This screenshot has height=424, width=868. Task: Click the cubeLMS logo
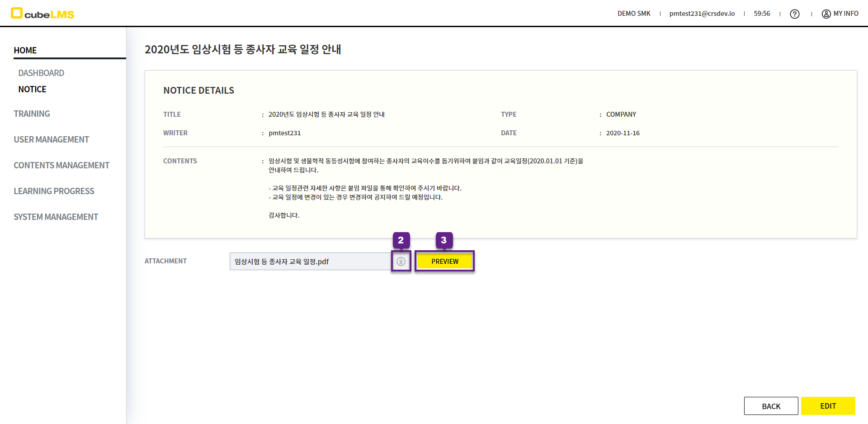[42, 14]
